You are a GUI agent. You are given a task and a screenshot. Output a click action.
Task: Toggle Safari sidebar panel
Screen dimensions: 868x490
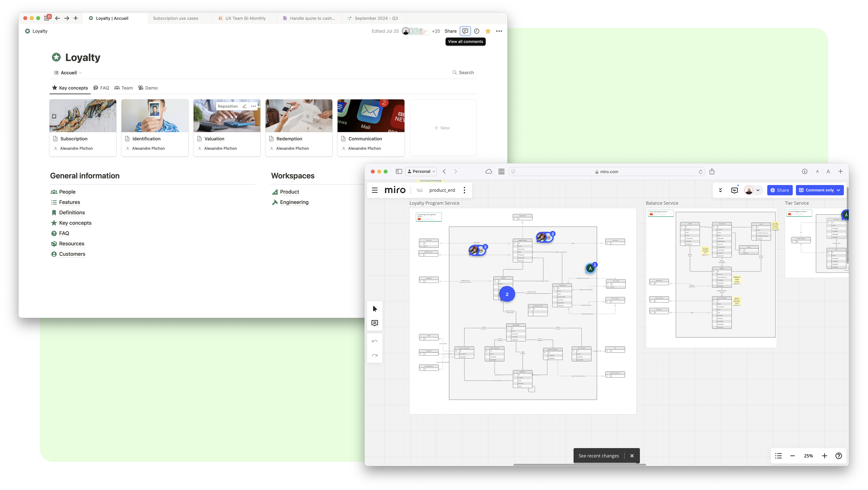[x=399, y=171]
